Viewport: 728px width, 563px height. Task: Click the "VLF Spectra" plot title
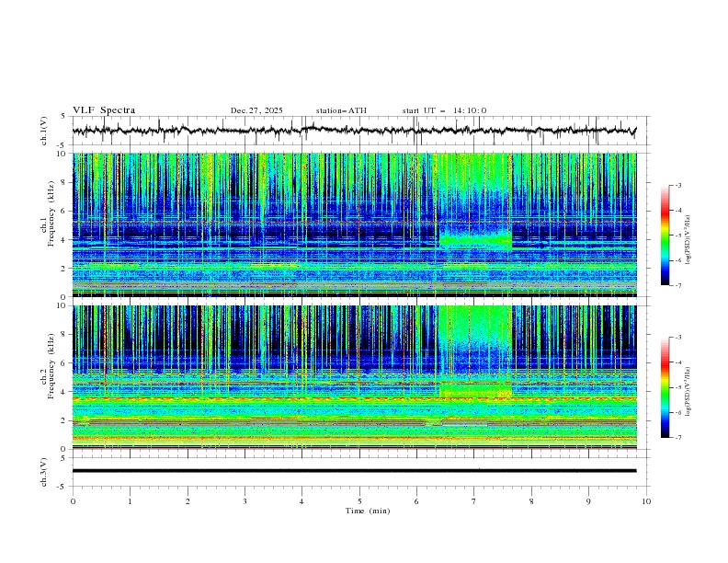tap(104, 110)
